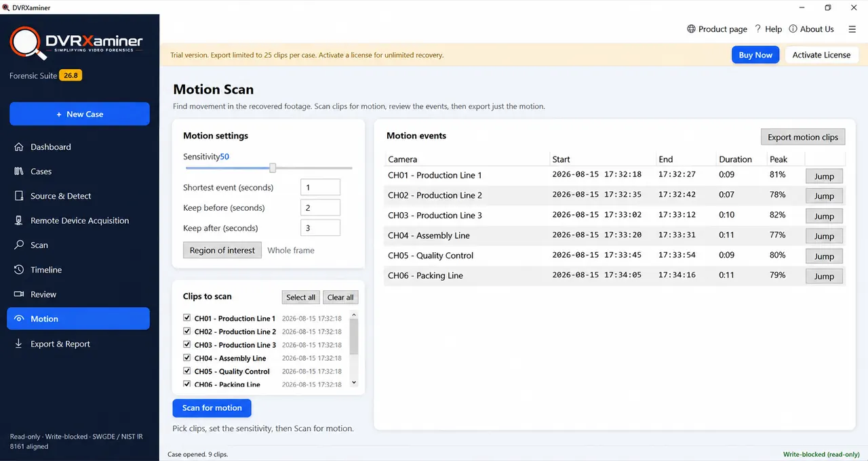Jump to CH02 - Production Line 2 event

click(x=824, y=196)
